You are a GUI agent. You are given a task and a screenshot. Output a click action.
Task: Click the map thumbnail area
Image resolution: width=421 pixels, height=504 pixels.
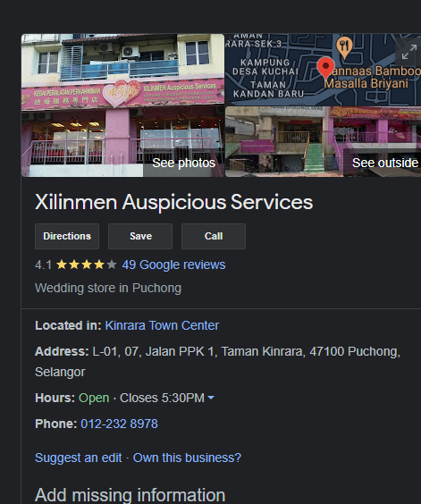pos(324,70)
